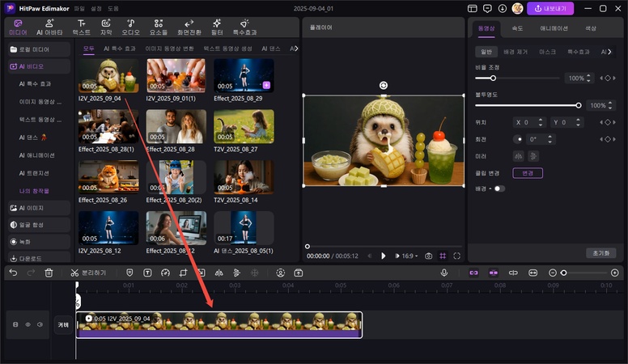Open the AI 아바타 avatar tool
This screenshot has width=628, height=364.
coord(49,28)
